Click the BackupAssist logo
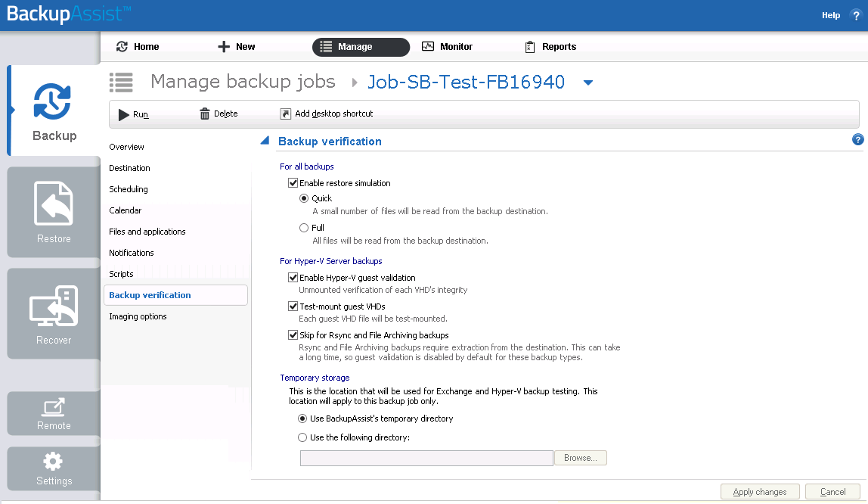Image resolution: width=868 pixels, height=504 pixels. 69,14
